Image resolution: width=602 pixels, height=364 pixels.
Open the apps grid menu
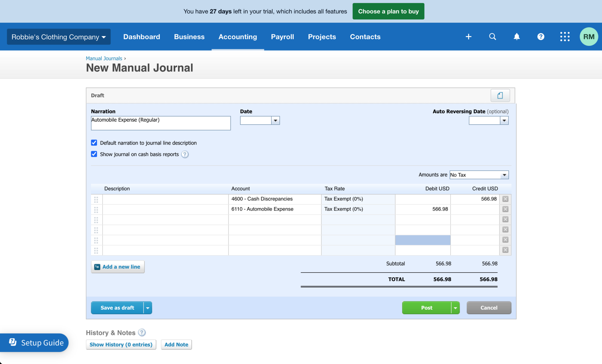coord(564,36)
